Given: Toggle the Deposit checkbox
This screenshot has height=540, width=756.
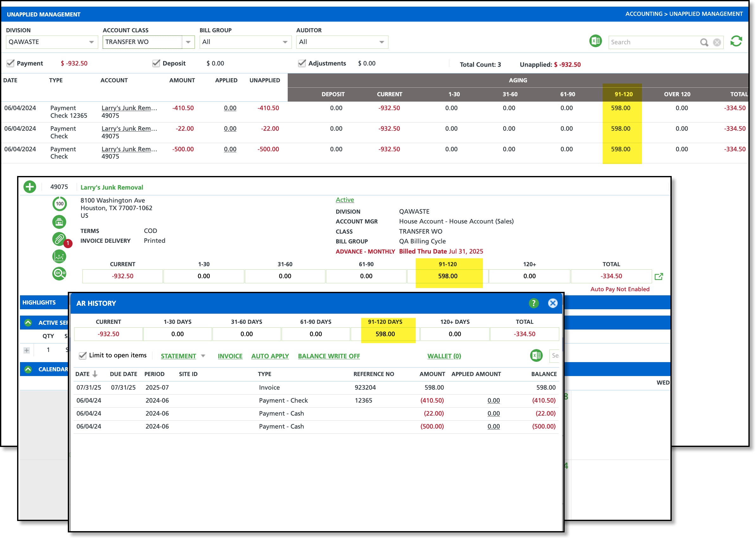Looking at the screenshot, I should (x=156, y=63).
